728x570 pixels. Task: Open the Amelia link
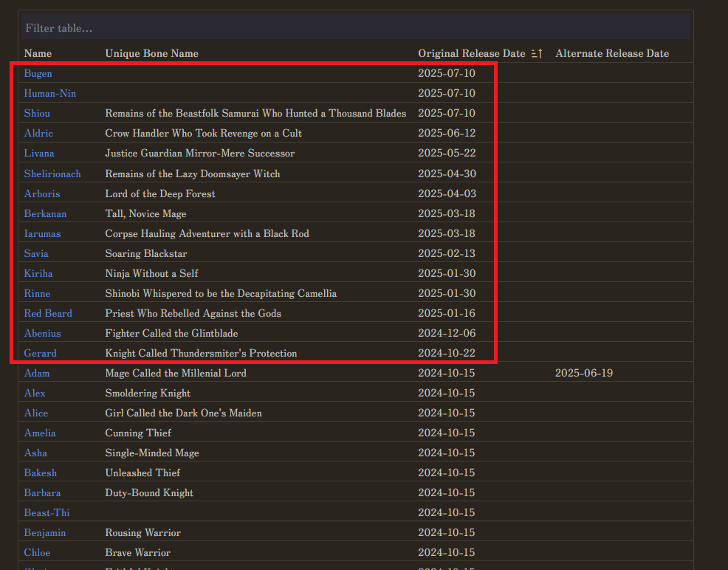pyautogui.click(x=40, y=433)
